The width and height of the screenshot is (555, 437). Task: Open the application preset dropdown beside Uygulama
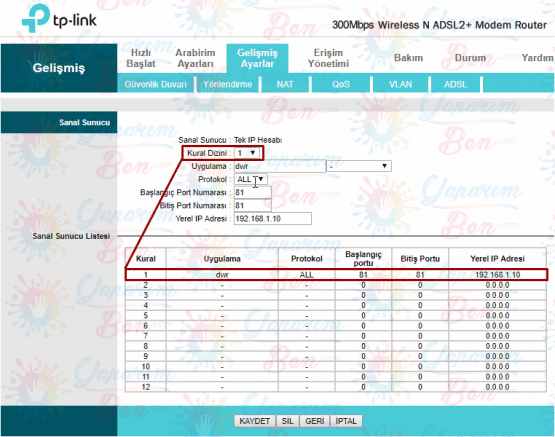pyautogui.click(x=359, y=166)
